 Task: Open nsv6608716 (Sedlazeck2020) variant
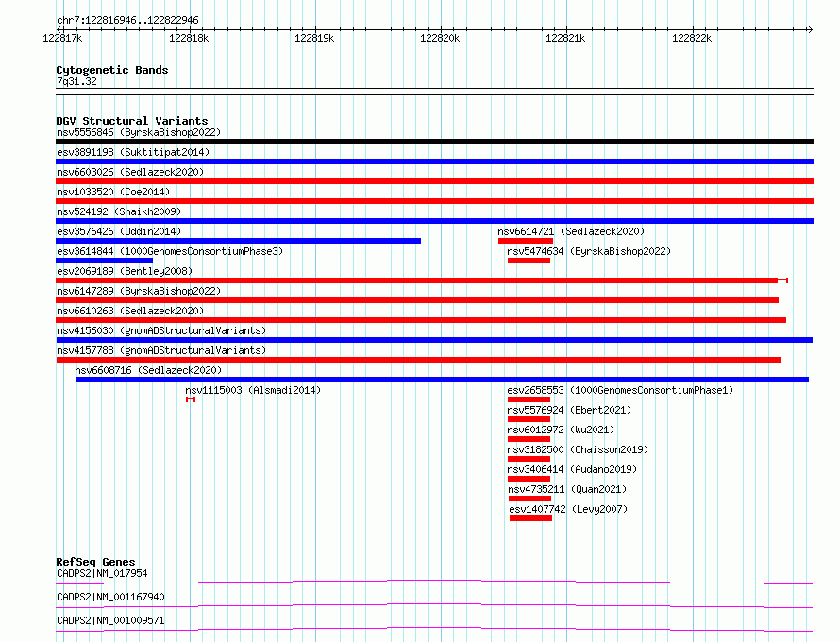[x=148, y=370]
